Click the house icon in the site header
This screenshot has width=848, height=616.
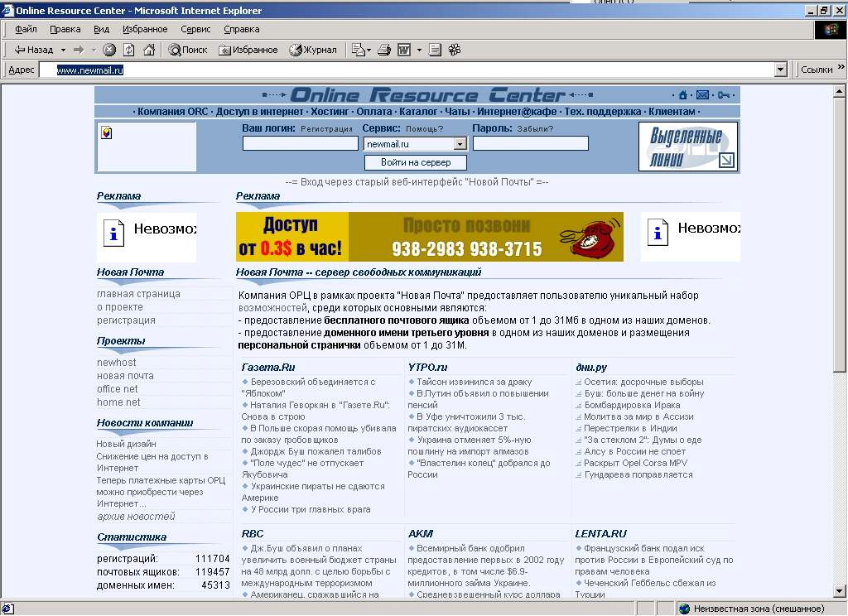[683, 95]
